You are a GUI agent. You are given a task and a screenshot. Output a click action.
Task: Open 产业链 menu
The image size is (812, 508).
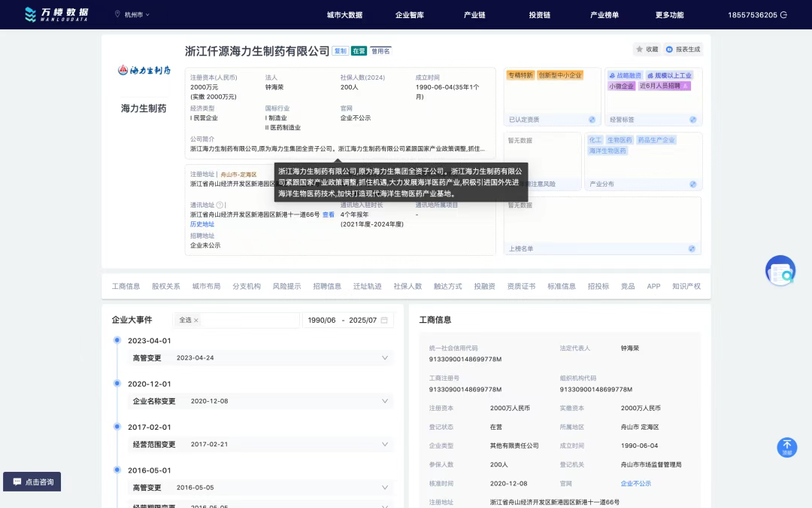474,15
